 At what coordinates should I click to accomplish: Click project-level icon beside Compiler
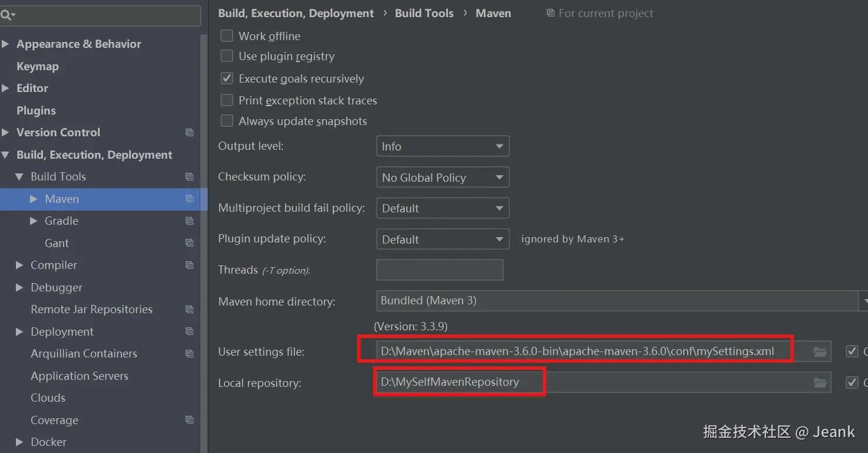coord(189,265)
